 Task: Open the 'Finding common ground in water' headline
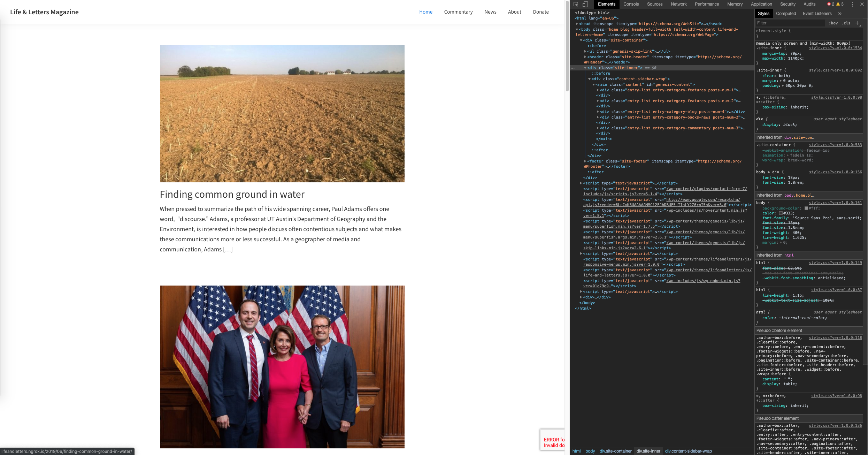(x=232, y=194)
